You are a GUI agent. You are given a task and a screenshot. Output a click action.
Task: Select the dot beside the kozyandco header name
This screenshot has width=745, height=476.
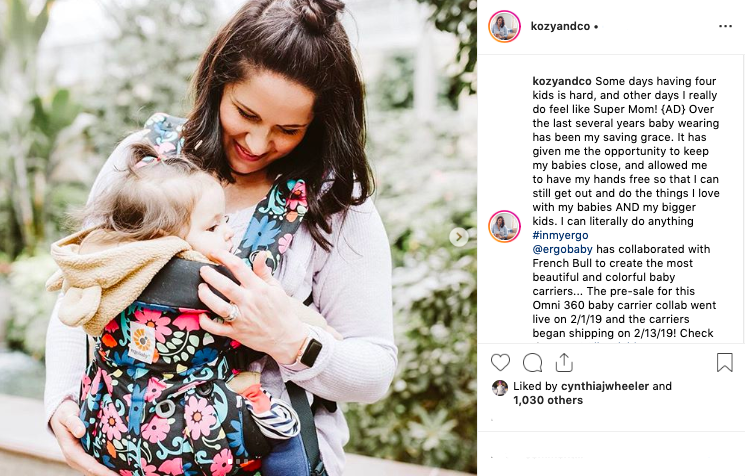point(596,27)
